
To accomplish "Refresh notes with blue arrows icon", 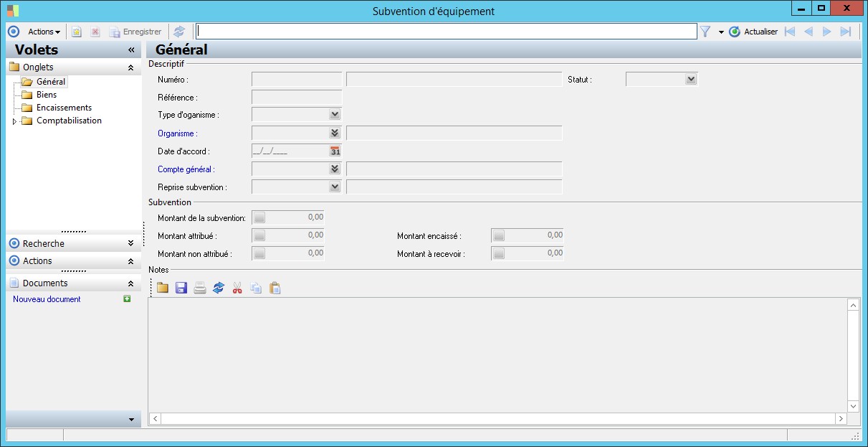I will pyautogui.click(x=219, y=288).
